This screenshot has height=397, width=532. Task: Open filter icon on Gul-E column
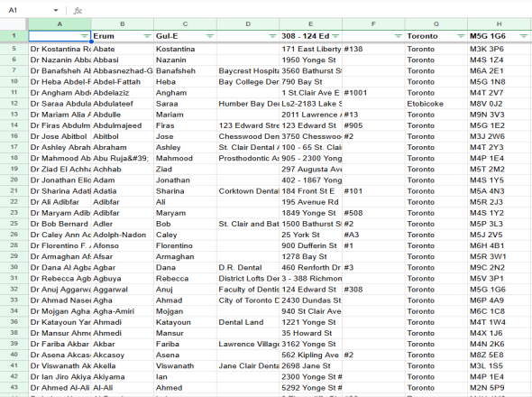pyautogui.click(x=210, y=36)
